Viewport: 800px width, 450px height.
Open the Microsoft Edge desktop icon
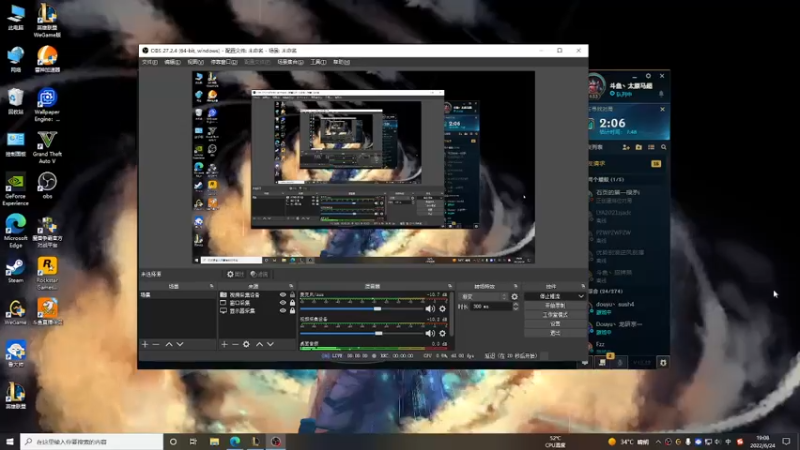point(15,231)
